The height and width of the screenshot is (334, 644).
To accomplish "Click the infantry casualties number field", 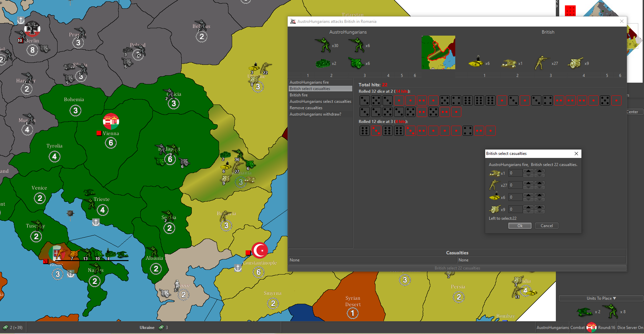I will click(x=515, y=185).
